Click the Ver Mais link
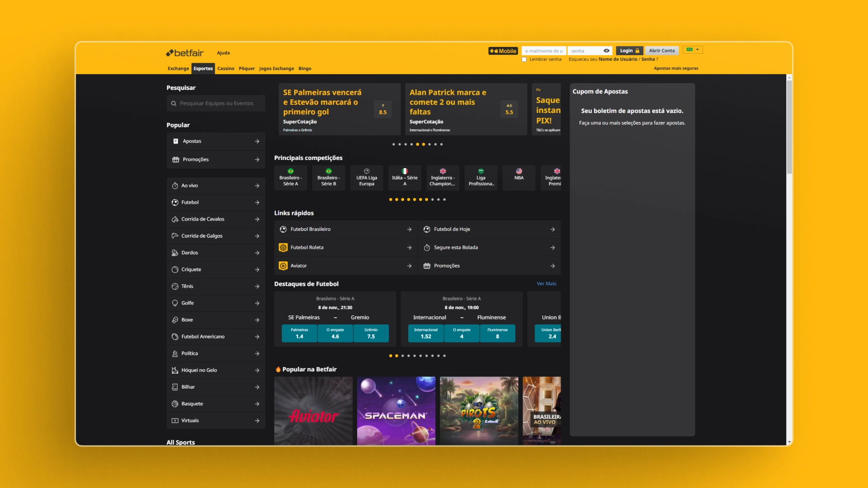Viewport: 868px width, 488px height. 546,284
